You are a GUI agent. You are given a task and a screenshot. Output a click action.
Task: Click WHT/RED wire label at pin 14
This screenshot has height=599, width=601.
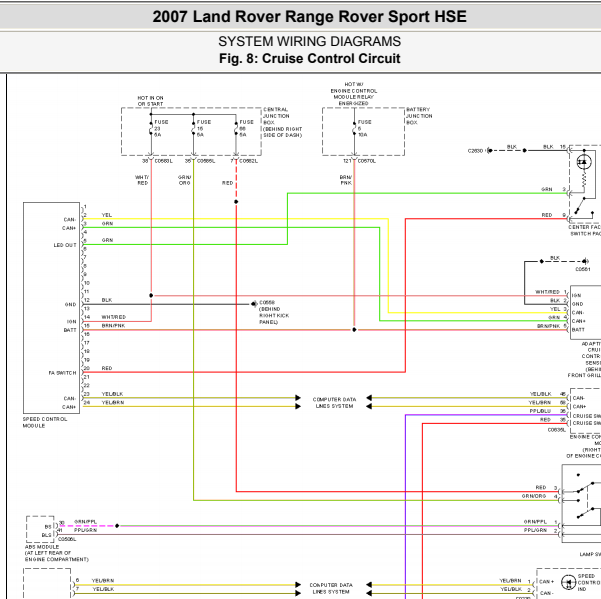113,317
